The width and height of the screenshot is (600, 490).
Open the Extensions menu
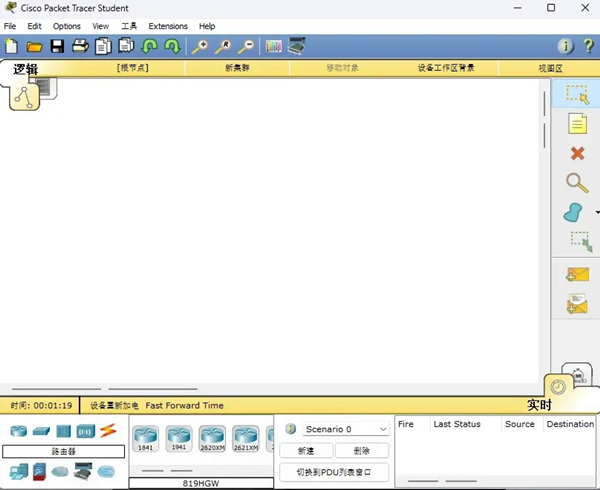point(167,26)
